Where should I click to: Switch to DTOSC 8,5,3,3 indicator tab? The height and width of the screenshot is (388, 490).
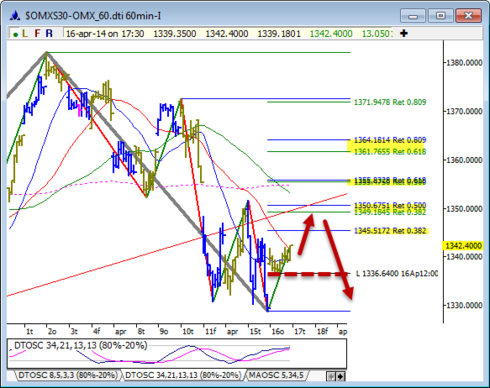[68, 375]
